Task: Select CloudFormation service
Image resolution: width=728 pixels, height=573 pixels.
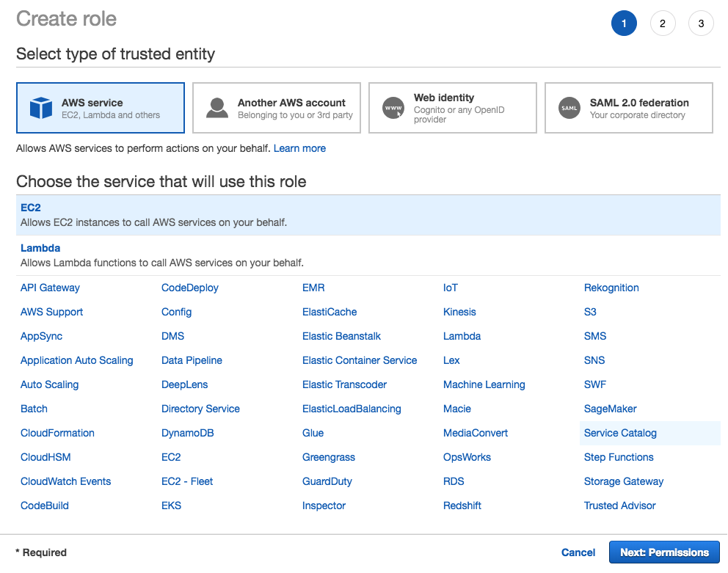Action: click(57, 433)
